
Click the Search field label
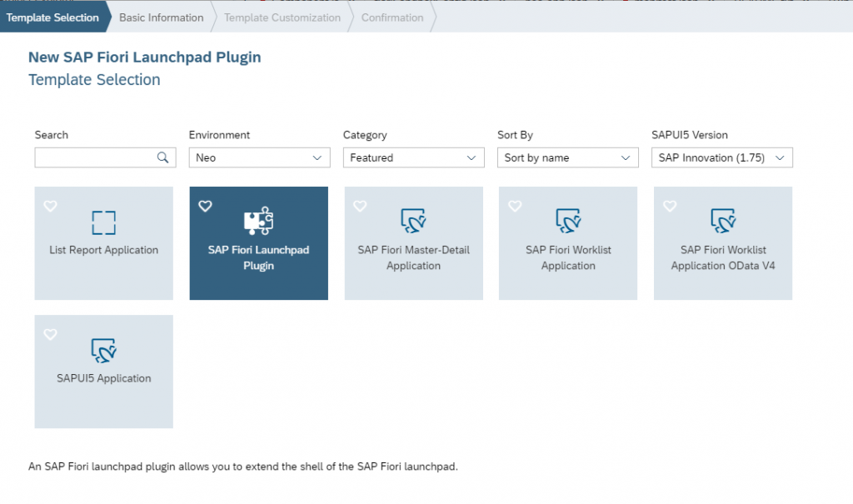(52, 135)
